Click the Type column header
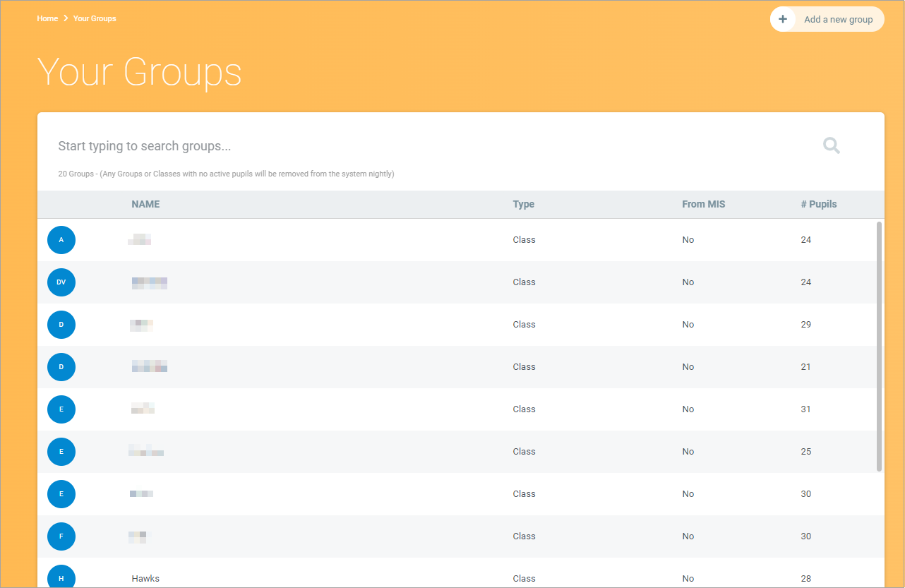Viewport: 905px width, 588px height. pyautogui.click(x=523, y=204)
